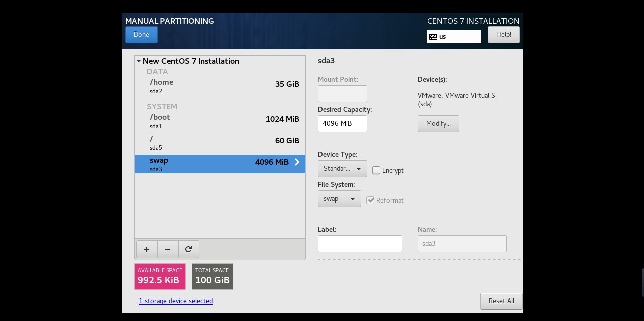Click the plus icon to add mount point
Image resolution: width=644 pixels, height=321 pixels.
pyautogui.click(x=147, y=249)
